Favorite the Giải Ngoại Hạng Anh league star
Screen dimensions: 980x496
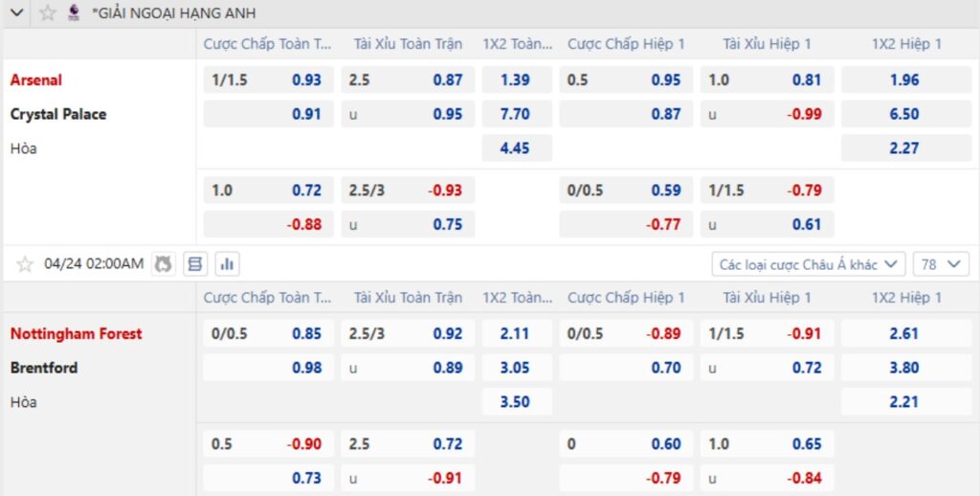[x=48, y=12]
